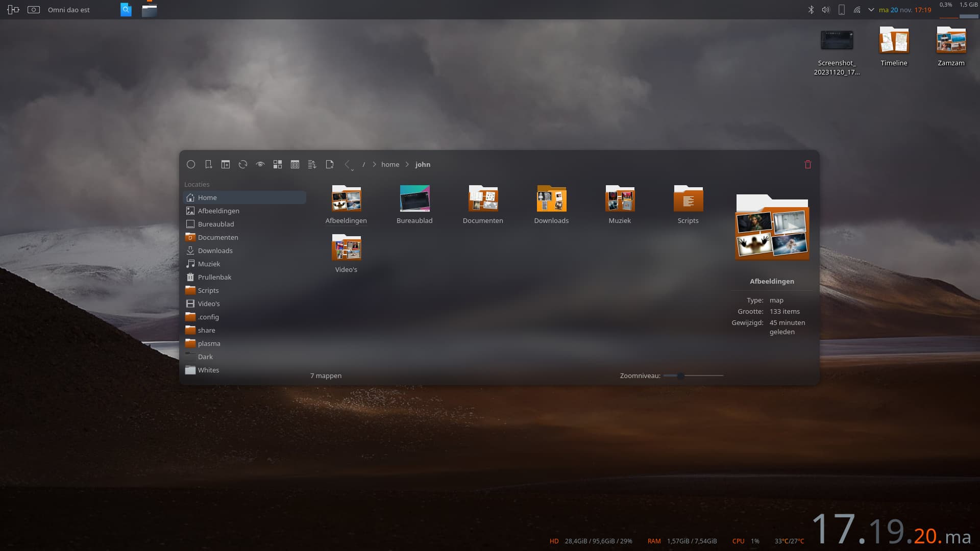Screen dimensions: 980x551
Task: Click '45 minuten geleden' modified value
Action: (787, 327)
